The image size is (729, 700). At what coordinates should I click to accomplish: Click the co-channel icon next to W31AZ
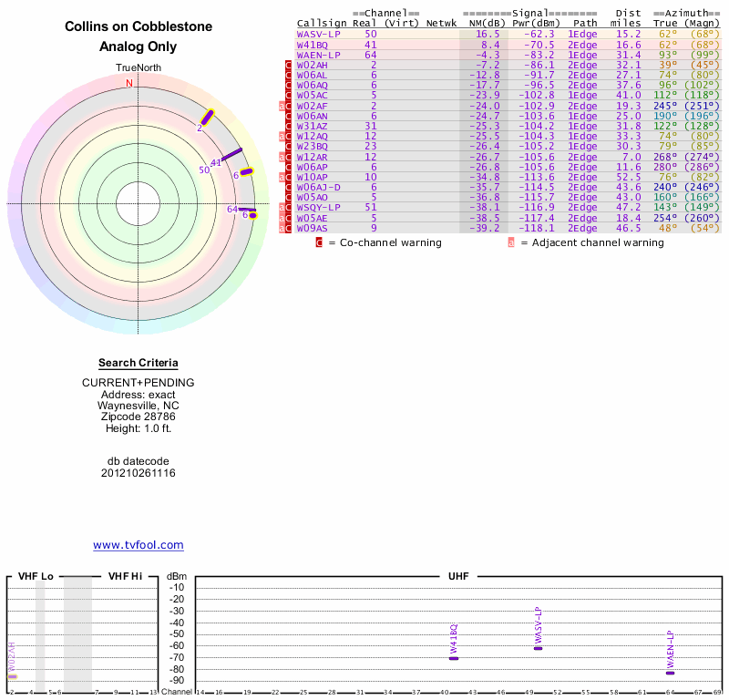[x=288, y=126]
